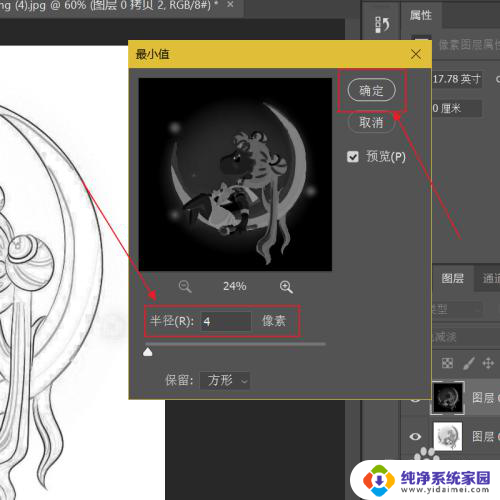Select the light sketch layer thumbnail
Image resolution: width=500 pixels, height=500 pixels.
pos(448,436)
